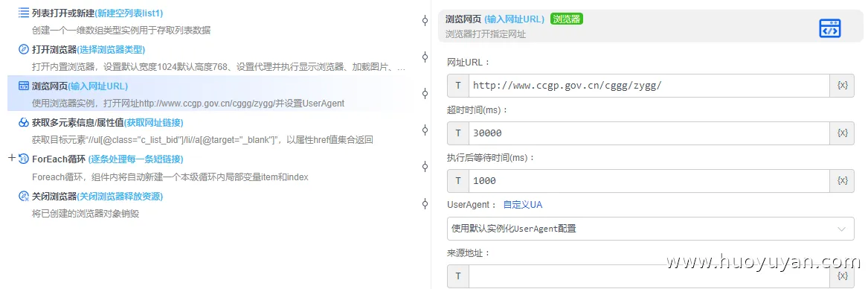This screenshot has height=289, width=868.
Task: Click the (输入网址URL) text in panel header
Action: (514, 19)
